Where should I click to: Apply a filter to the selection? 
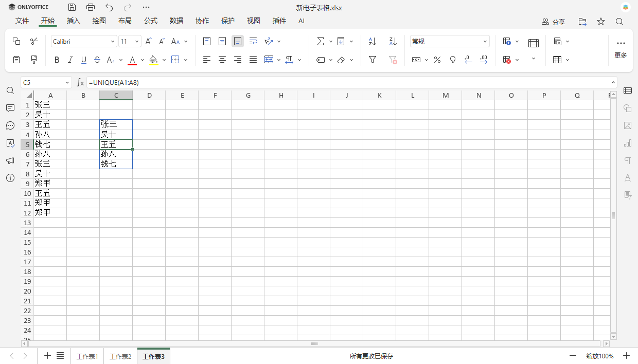pos(372,60)
